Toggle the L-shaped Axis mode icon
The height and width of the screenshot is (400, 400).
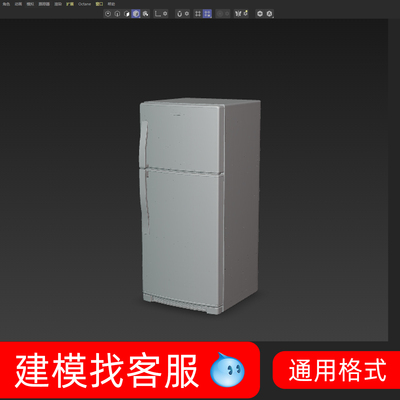[x=157, y=14]
